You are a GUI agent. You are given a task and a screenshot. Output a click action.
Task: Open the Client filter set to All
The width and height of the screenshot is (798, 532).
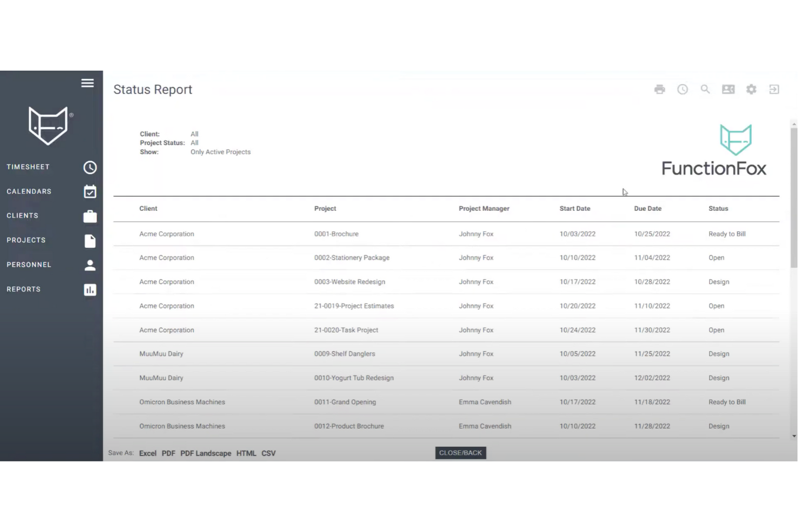point(194,134)
